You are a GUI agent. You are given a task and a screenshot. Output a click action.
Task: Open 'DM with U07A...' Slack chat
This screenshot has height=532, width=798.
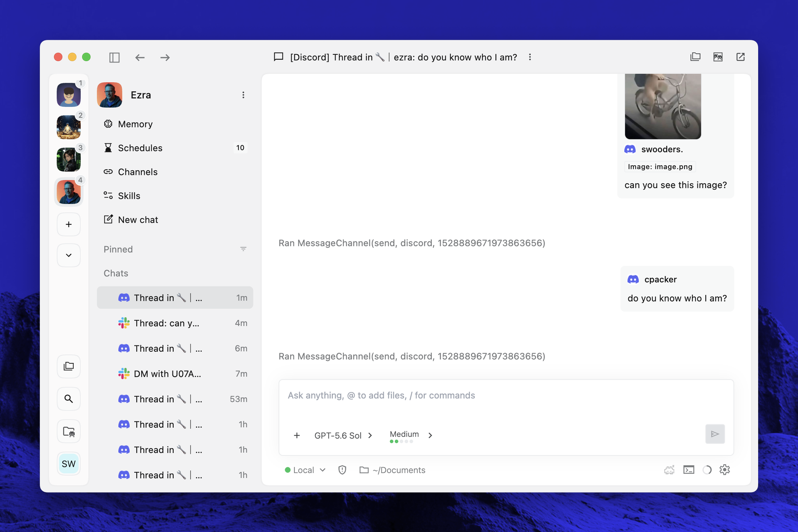tap(175, 374)
